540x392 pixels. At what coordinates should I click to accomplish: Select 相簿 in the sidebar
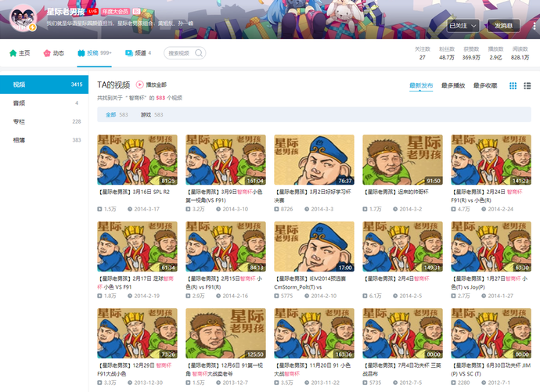[x=44, y=140]
